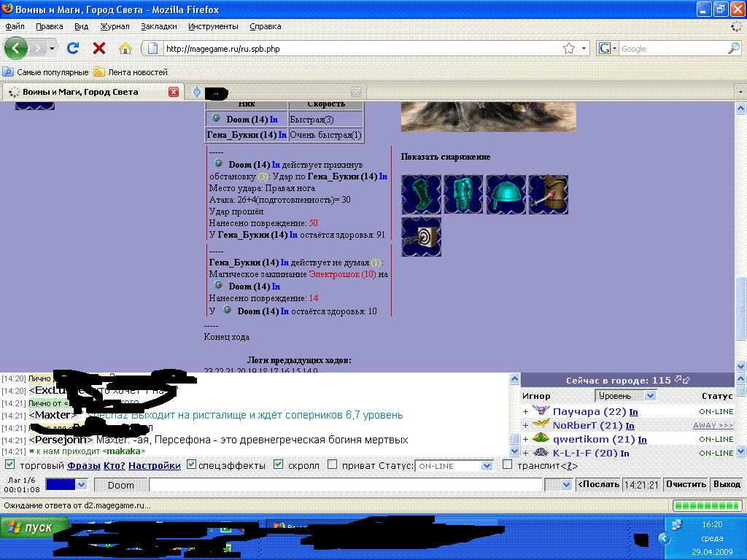Open the Настройки link
The height and width of the screenshot is (560, 747).
pos(155,465)
